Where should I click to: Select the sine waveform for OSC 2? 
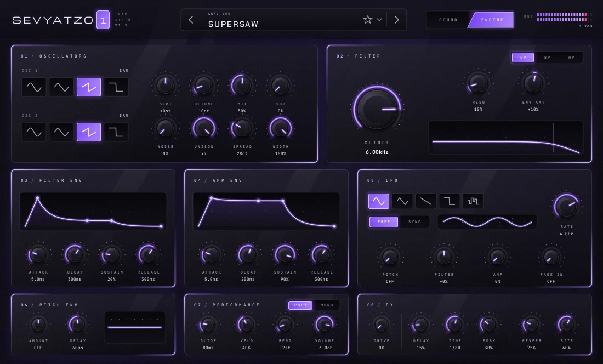[34, 132]
